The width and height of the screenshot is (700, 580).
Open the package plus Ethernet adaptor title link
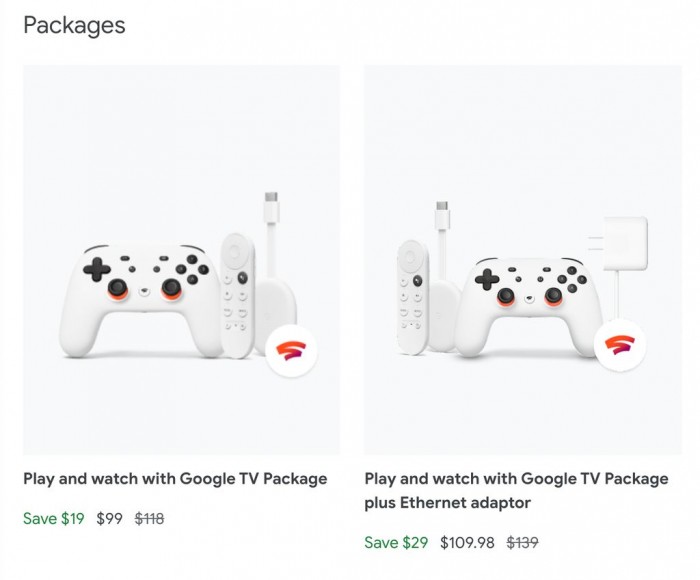coord(516,491)
